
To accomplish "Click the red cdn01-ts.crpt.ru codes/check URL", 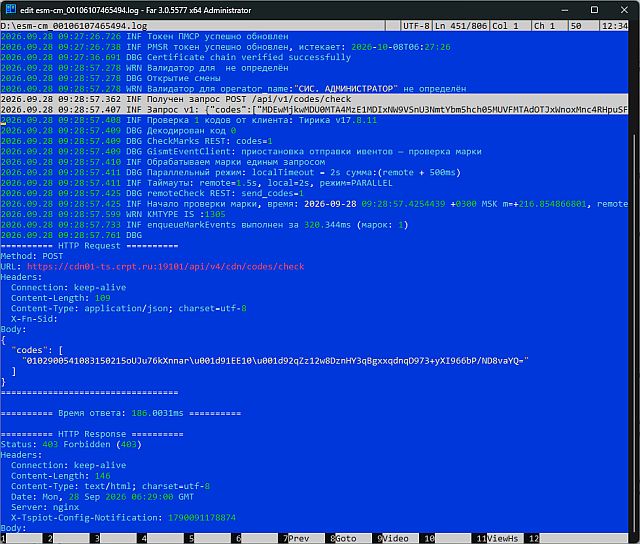I will [x=165, y=266].
